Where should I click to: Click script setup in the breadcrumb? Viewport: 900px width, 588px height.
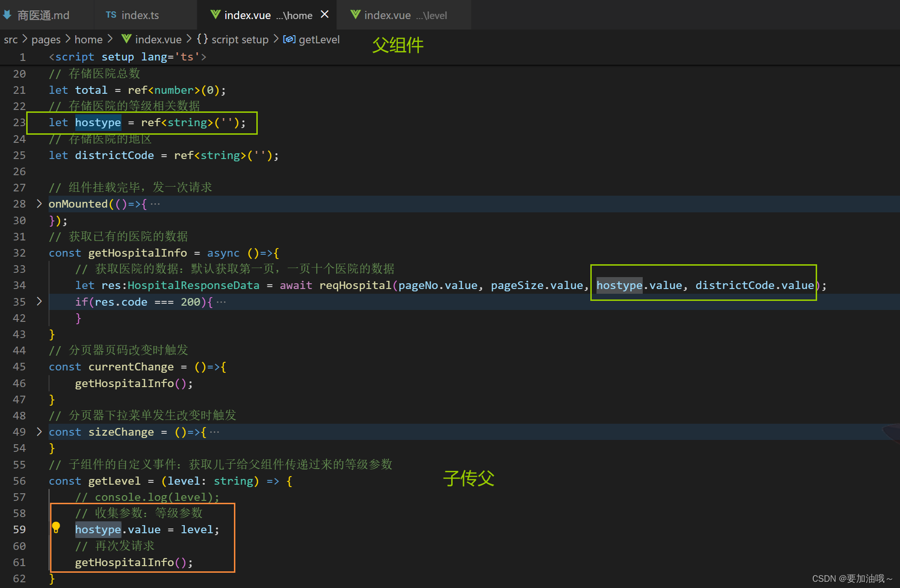pyautogui.click(x=240, y=40)
